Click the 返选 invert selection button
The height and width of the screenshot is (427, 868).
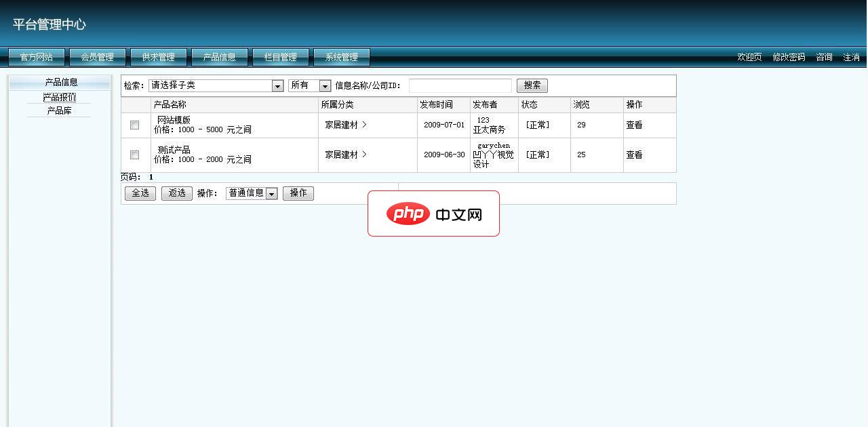pos(176,192)
